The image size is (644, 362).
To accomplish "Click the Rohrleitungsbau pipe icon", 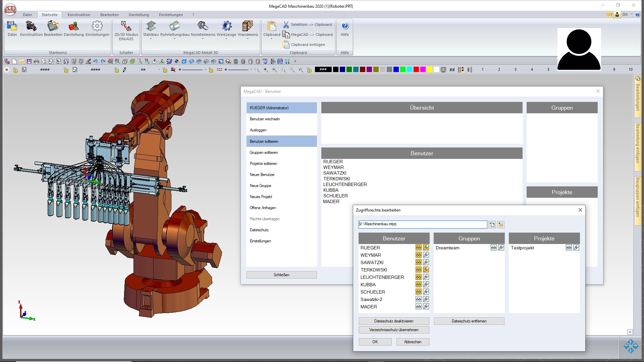I will 175,26.
